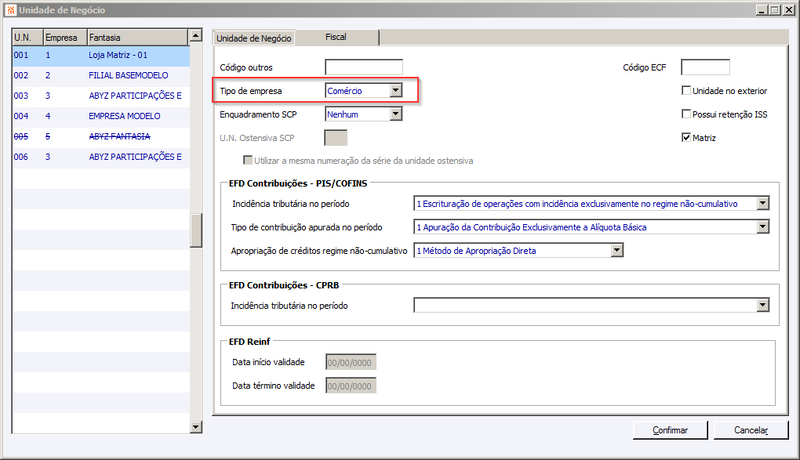
Task: Open Tipo de contribuição apurada dropdown
Action: click(763, 227)
